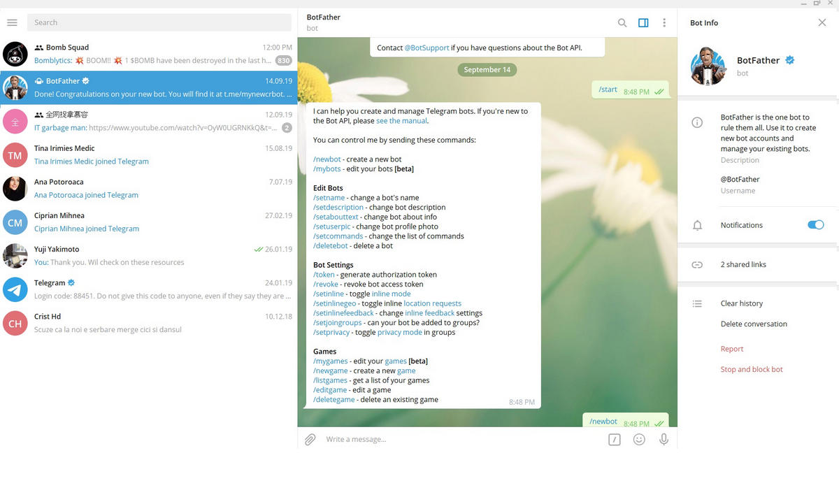Open the three-dot chat options menu
The height and width of the screenshot is (504, 839).
pyautogui.click(x=664, y=23)
